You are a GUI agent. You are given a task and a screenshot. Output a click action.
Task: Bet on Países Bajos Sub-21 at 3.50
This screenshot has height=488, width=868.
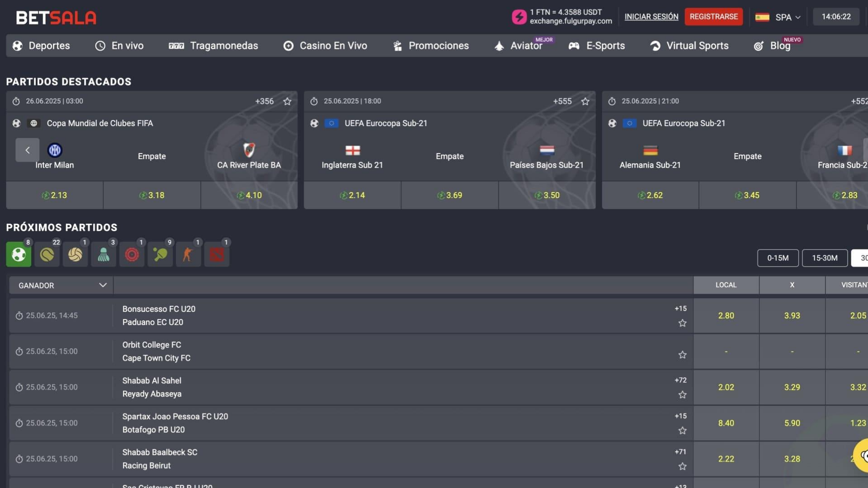pos(547,195)
